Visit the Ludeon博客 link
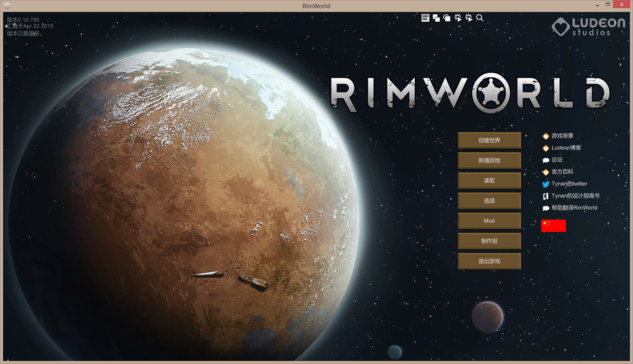Viewport: 633px width, 364px height. [x=566, y=148]
